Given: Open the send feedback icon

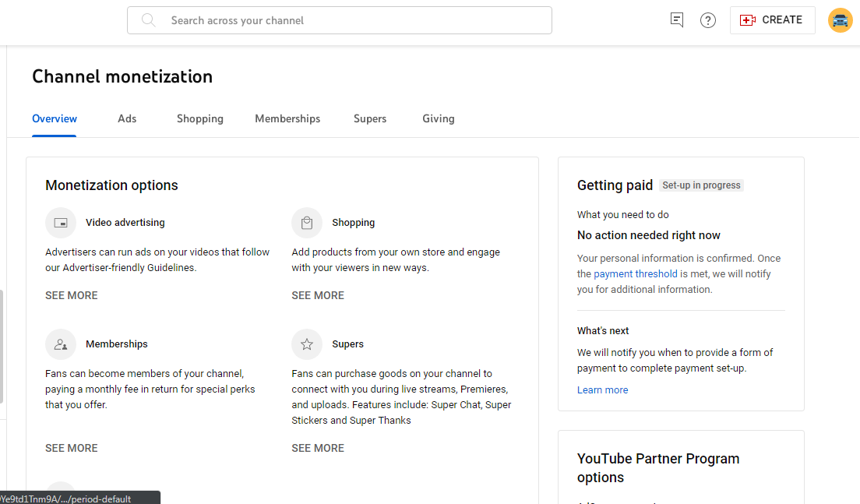Looking at the screenshot, I should [677, 20].
